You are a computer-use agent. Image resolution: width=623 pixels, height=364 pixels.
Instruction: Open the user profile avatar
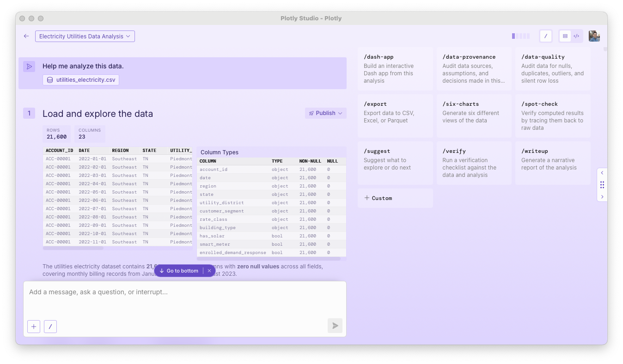click(594, 36)
